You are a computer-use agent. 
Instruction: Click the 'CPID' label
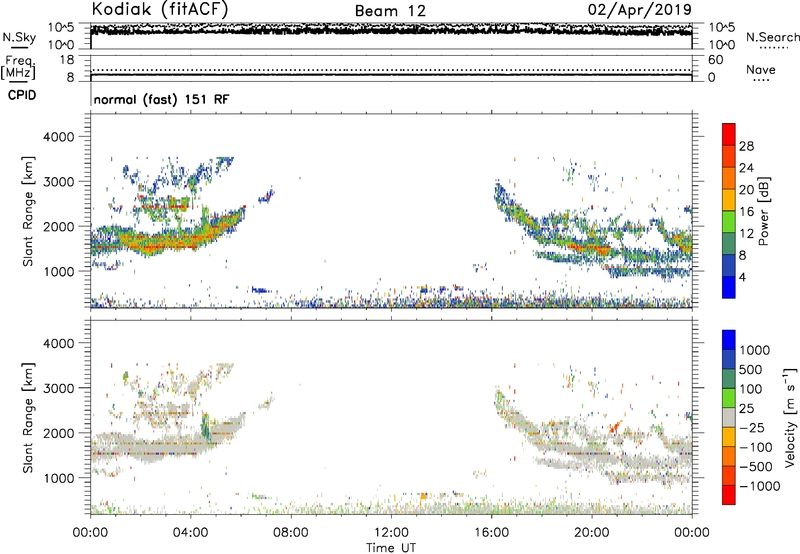(22, 95)
